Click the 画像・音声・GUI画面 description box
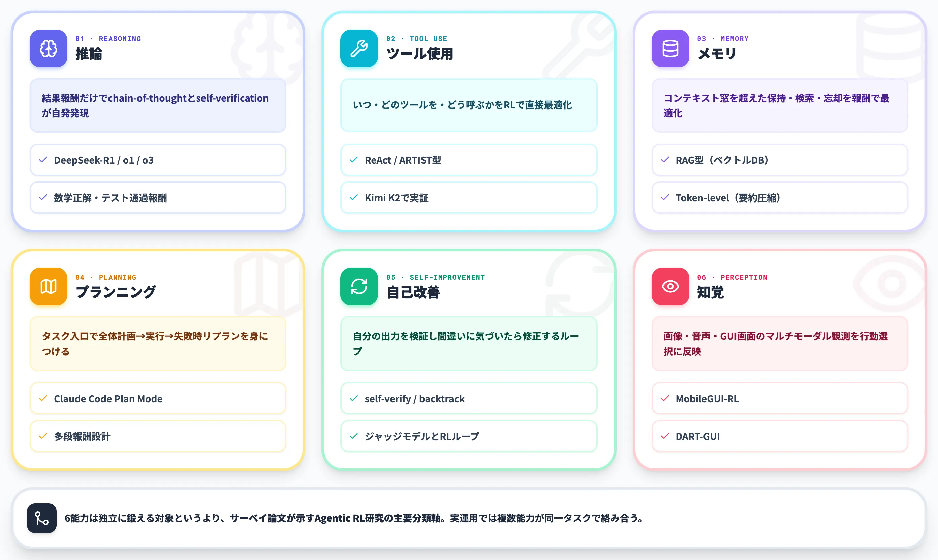 [780, 344]
